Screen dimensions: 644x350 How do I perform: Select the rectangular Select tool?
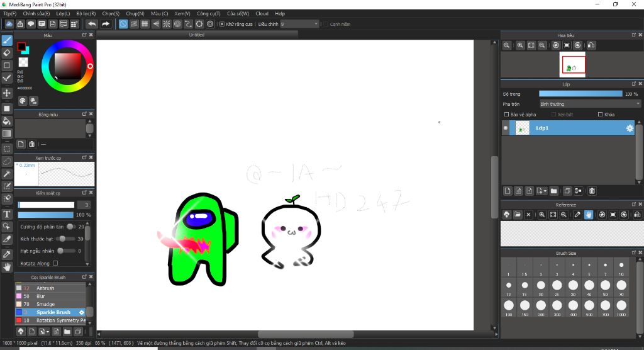tap(7, 149)
